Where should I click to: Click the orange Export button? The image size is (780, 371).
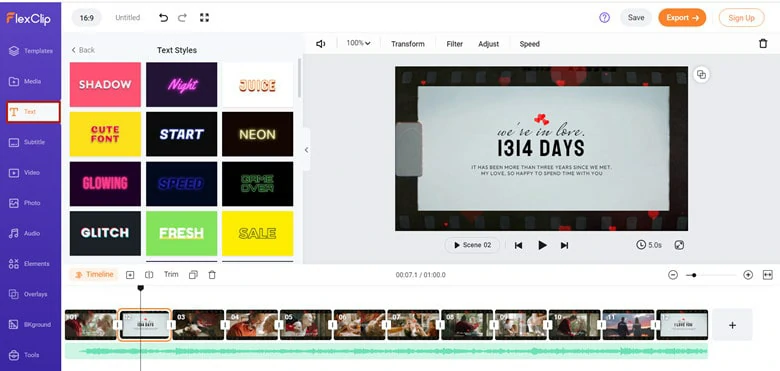[682, 18]
